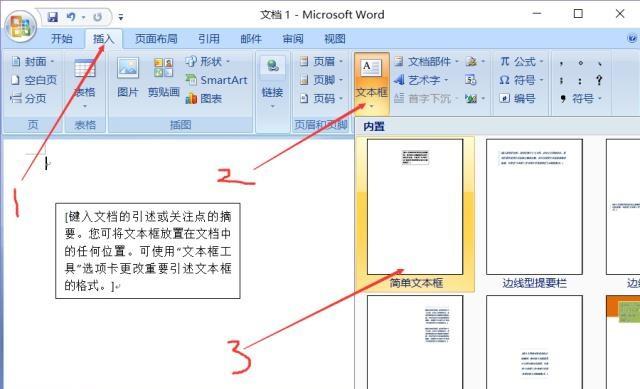This screenshot has height=389, width=640.
Task: Click the 链接 (links) button
Action: 272,84
